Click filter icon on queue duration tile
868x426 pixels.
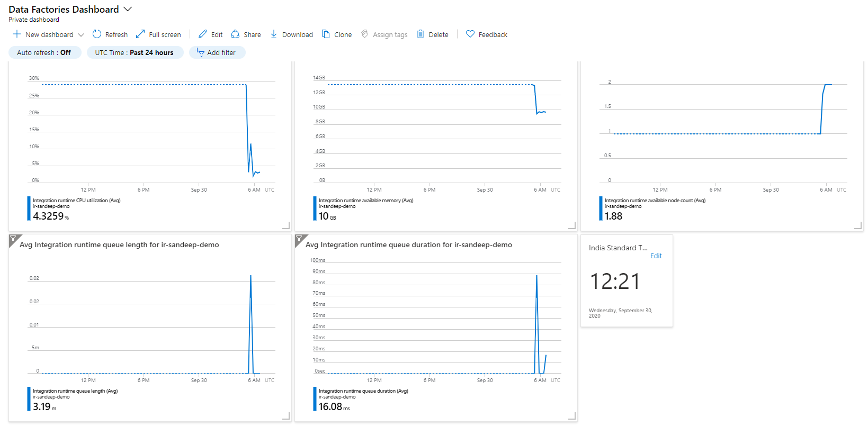click(x=299, y=239)
